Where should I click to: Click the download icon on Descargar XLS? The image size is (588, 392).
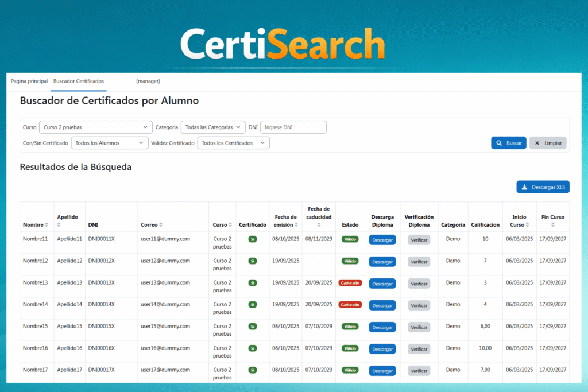pos(525,187)
